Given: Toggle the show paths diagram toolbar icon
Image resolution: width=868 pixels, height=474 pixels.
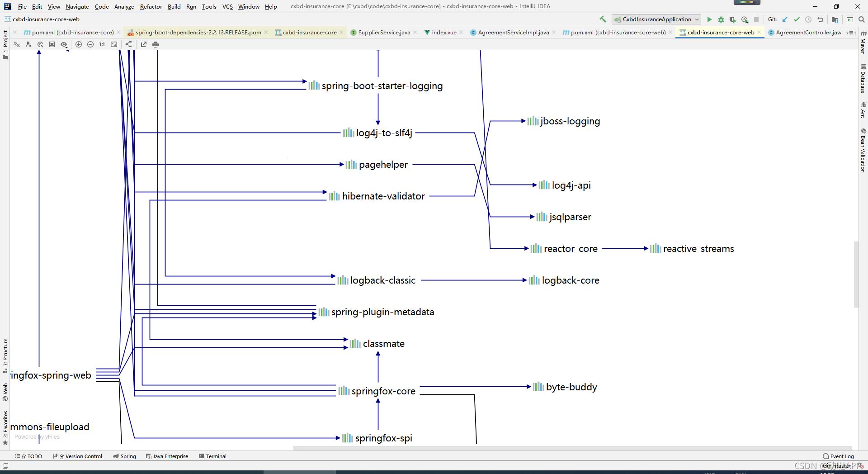Looking at the screenshot, I should click(x=17, y=44).
